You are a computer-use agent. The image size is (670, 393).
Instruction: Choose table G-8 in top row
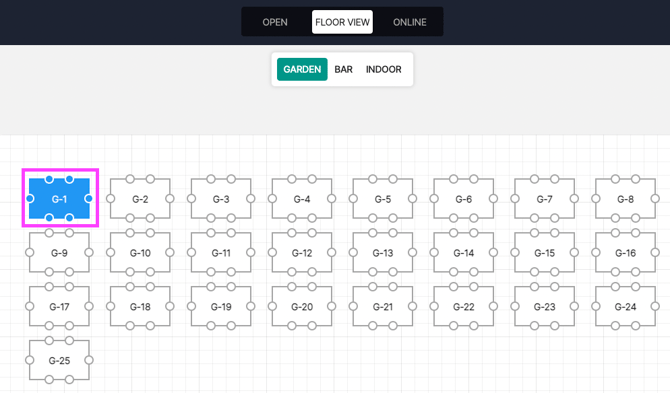click(x=625, y=199)
